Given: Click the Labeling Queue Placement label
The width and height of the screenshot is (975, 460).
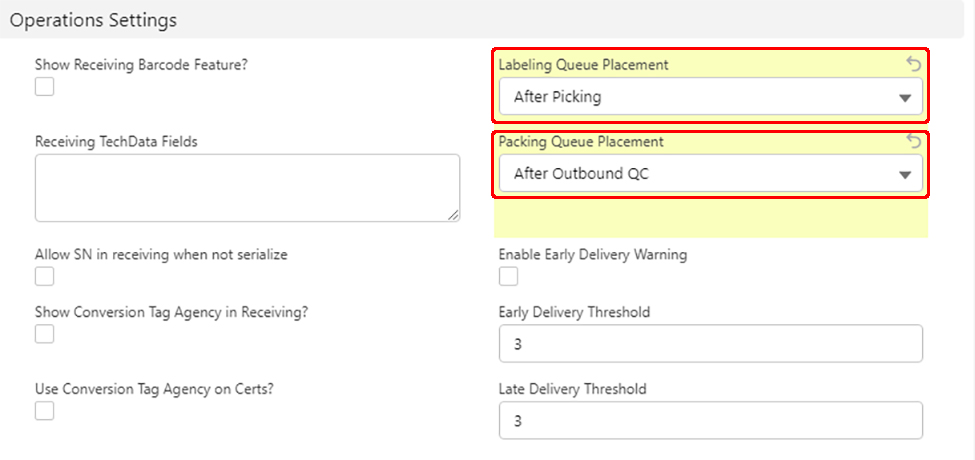Looking at the screenshot, I should coord(583,65).
